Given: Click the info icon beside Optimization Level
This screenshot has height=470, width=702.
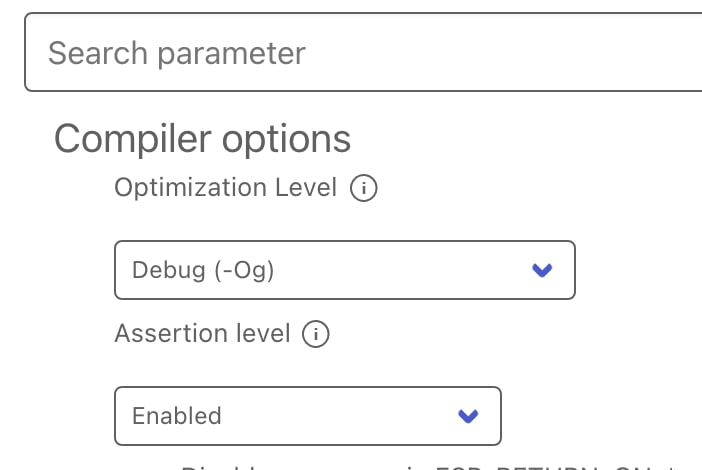Looking at the screenshot, I should (x=364, y=188).
